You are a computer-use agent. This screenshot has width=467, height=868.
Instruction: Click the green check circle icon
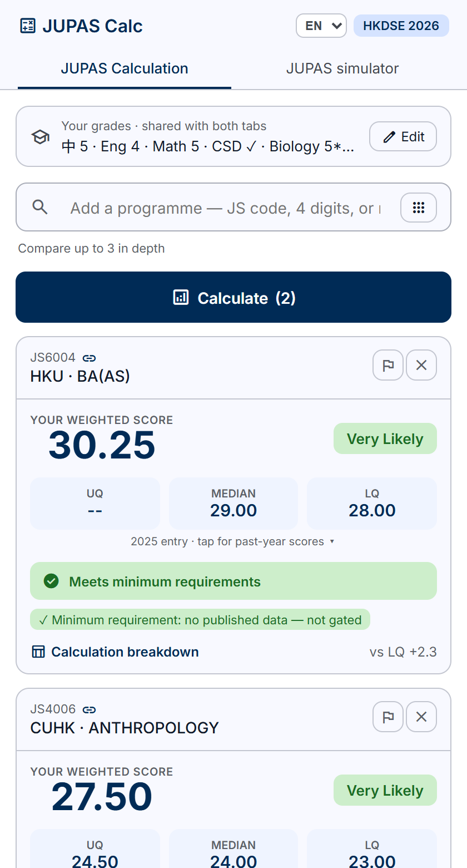51,581
